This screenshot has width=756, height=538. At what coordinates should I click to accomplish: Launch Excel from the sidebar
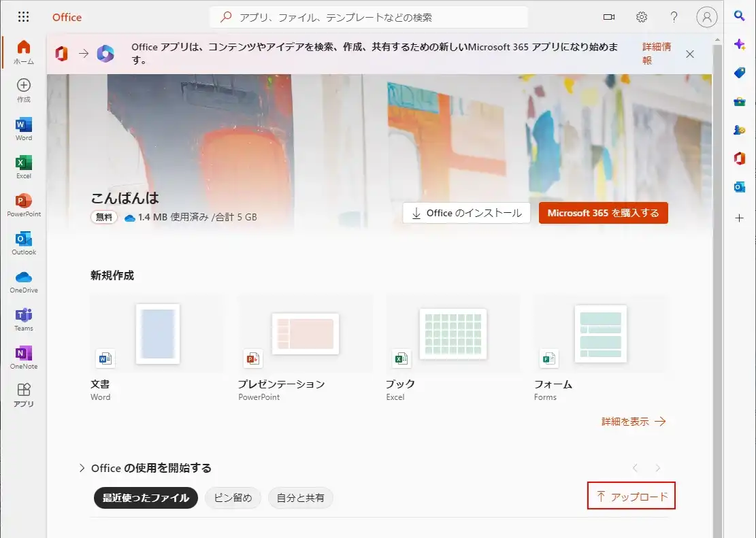[x=24, y=167]
